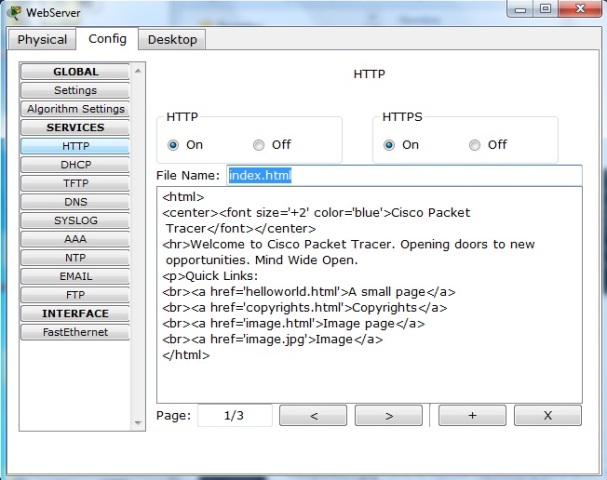
Task: Open FastEthernet interface configuration
Action: click(75, 332)
